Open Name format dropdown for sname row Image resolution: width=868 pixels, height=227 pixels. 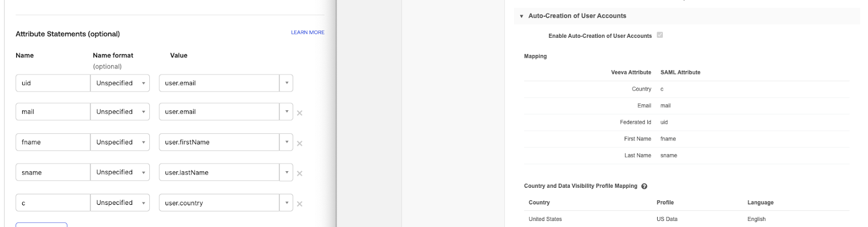(120, 172)
